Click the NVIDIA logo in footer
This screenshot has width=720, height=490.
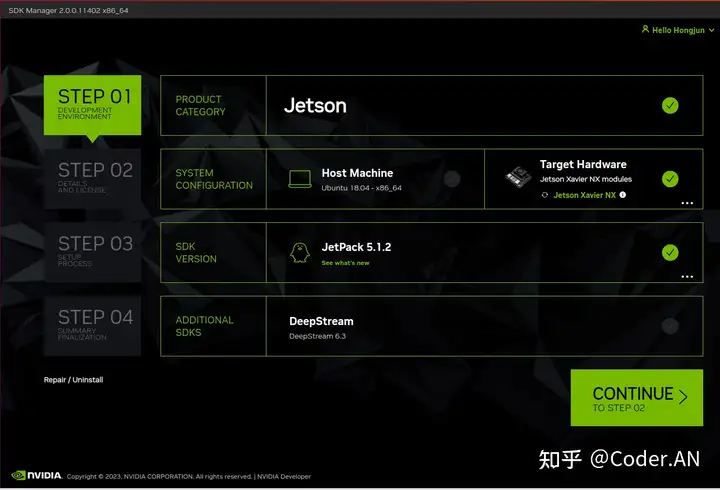pyautogui.click(x=37, y=475)
